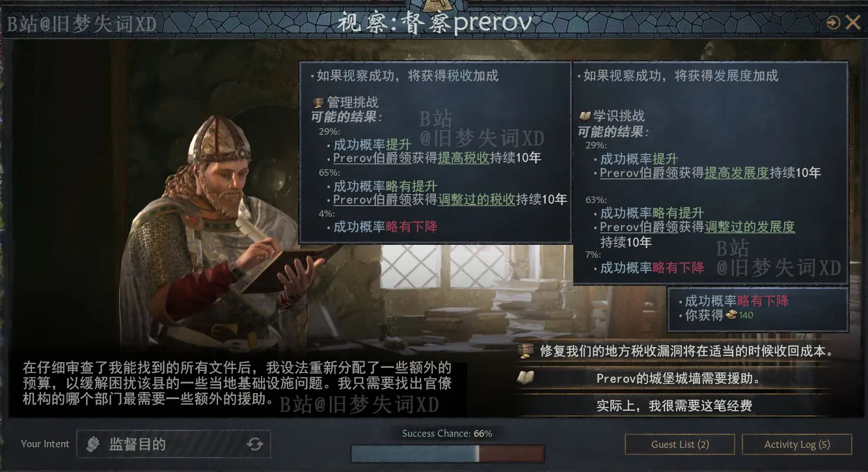Open the 监督目的 intent selector
Screen dimensions: 868x472
coord(174,444)
